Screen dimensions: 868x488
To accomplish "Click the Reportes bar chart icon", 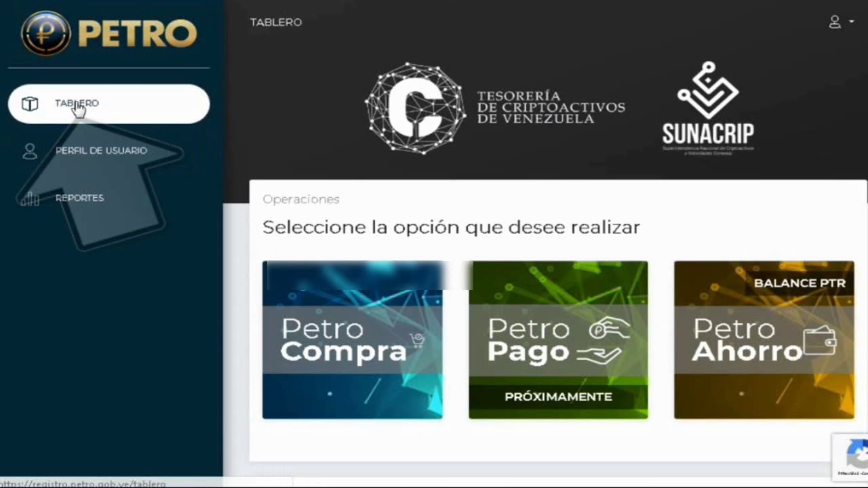I will (x=30, y=198).
